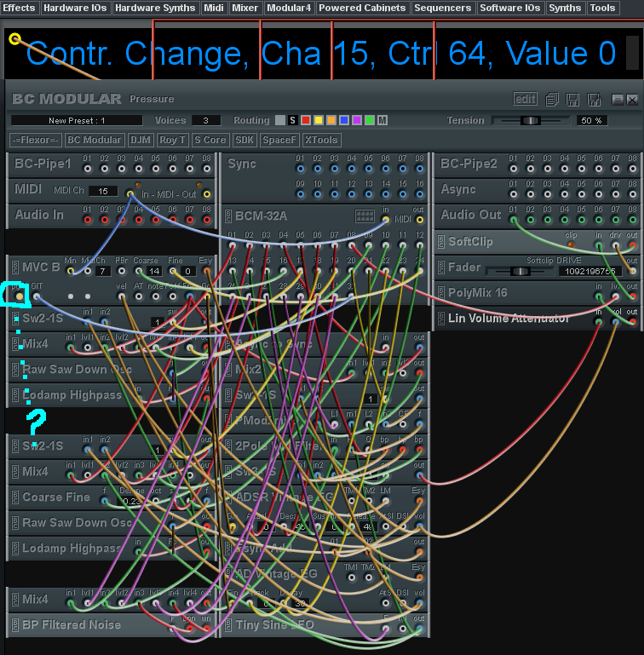Viewport: 644px width, 655px height.
Task: Click the edit button in BC Modular header
Action: tap(526, 99)
